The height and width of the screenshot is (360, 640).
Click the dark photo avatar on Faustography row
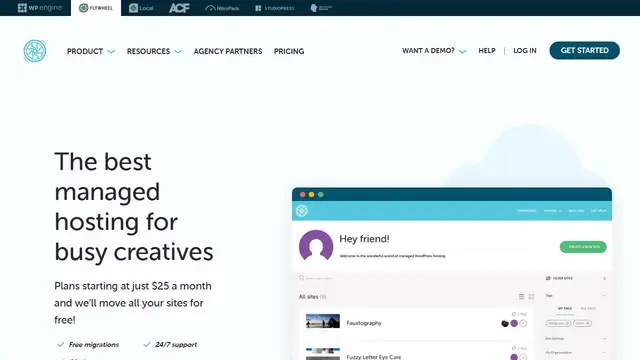coord(505,323)
